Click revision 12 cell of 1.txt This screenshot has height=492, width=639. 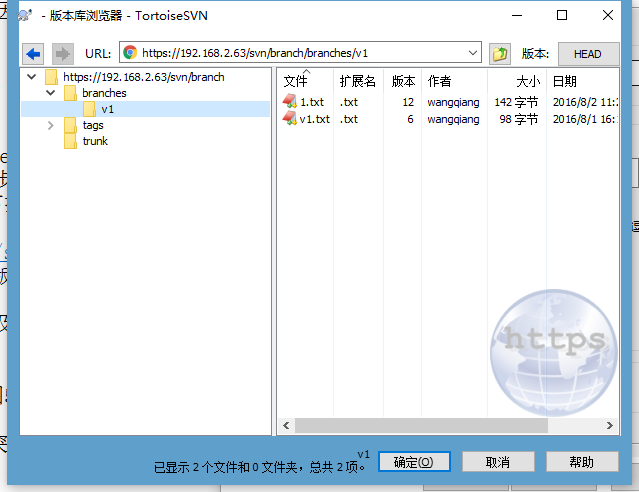(x=408, y=102)
